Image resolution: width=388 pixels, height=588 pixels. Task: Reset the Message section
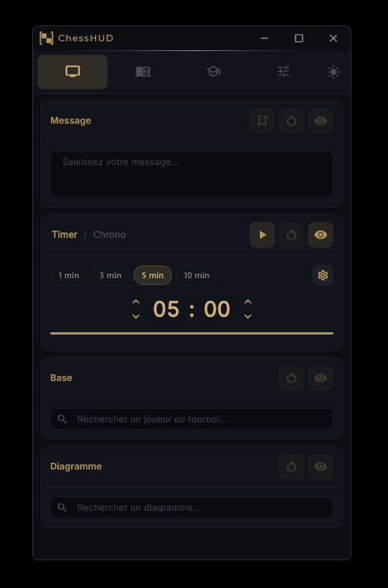pos(291,121)
